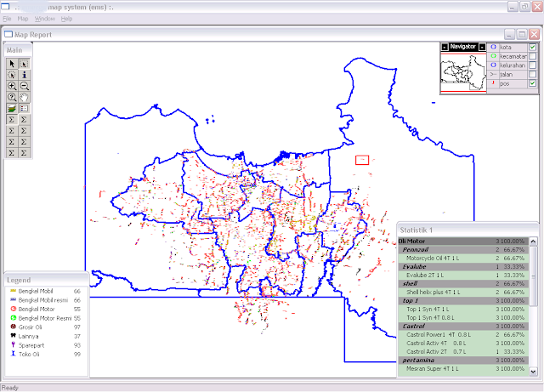Uncheck the kota layer checkbox

pos(532,47)
